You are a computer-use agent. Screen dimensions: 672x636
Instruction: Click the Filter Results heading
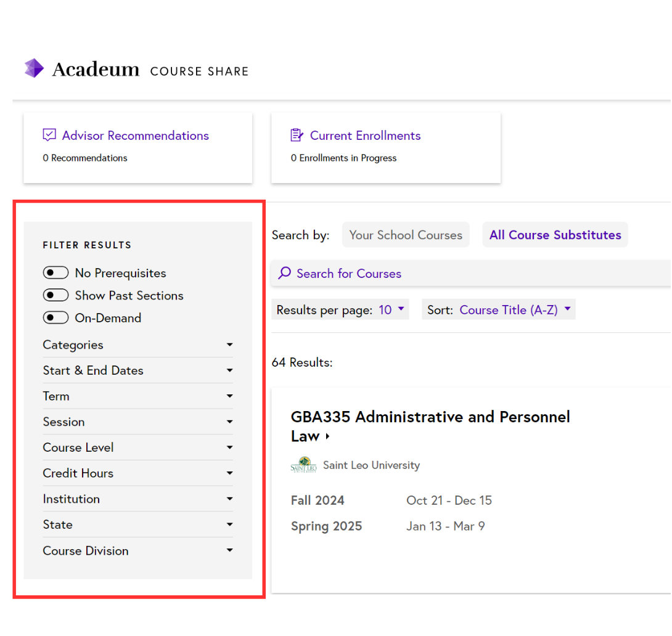(87, 245)
